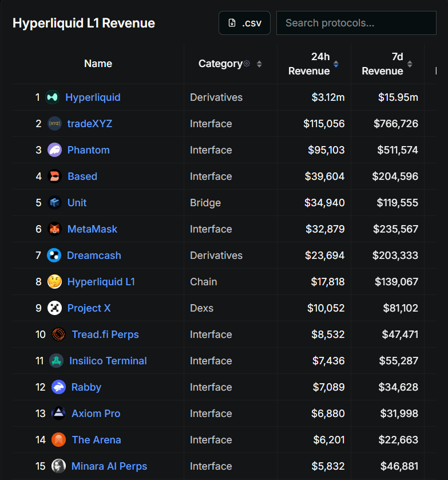Open the Based protocol link
Viewport: 448px width, 480px height.
pos(82,176)
